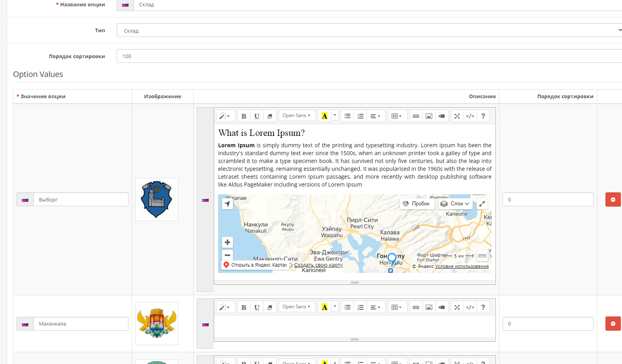
Task: Zoom out on the Yandex map
Action: [228, 255]
